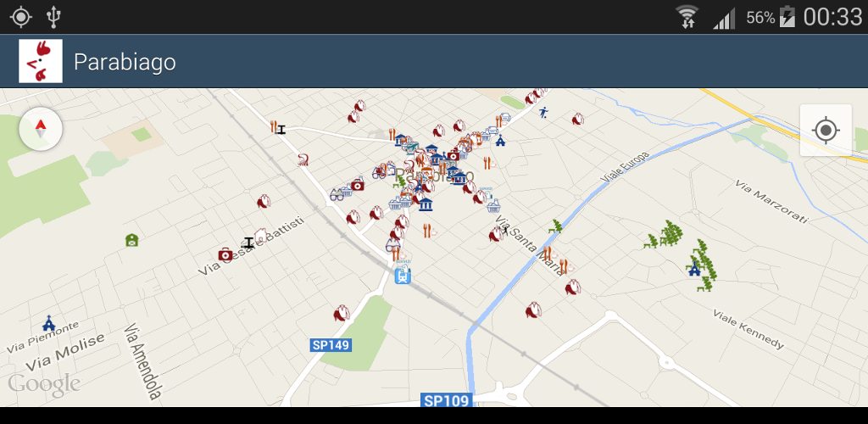Tap shopping basket marker above Via Santa Maria
The width and height of the screenshot is (868, 424).
494,206
